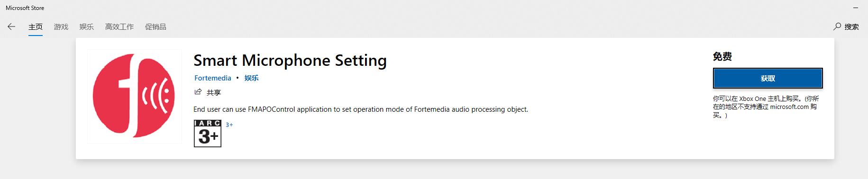
Task: Switch to the 游戏 tab
Action: [61, 27]
